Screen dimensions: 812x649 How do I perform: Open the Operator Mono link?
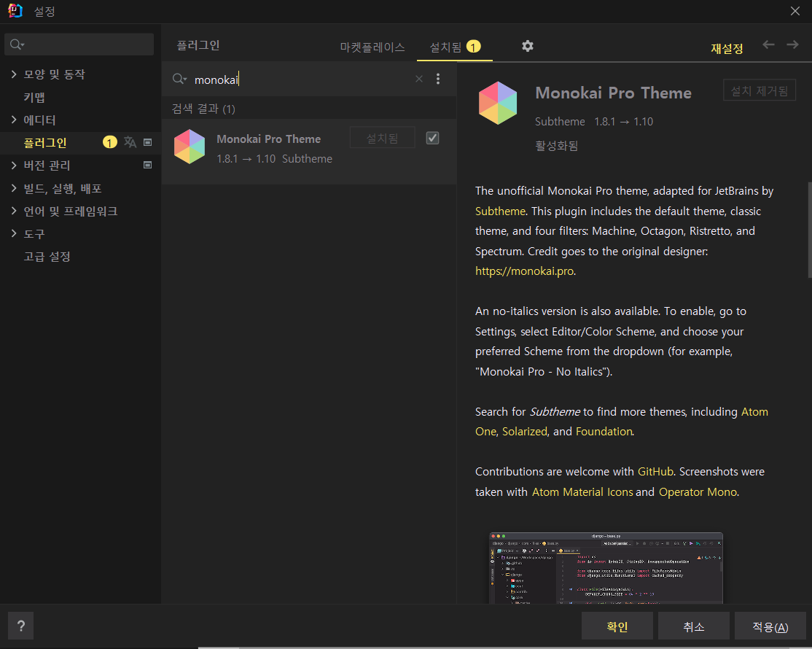(698, 492)
